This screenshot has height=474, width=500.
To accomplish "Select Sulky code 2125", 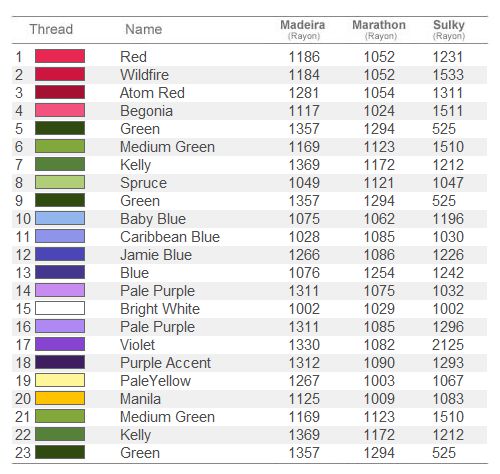I will pos(448,345).
